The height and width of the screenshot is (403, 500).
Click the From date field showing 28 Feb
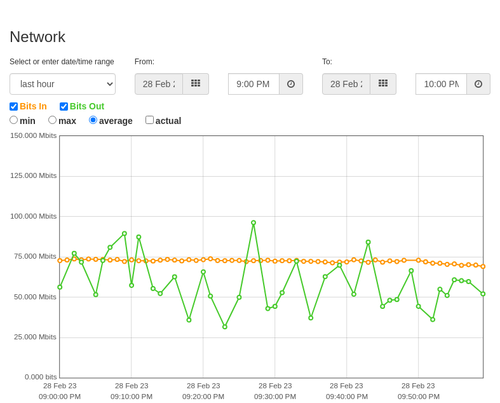tap(159, 84)
